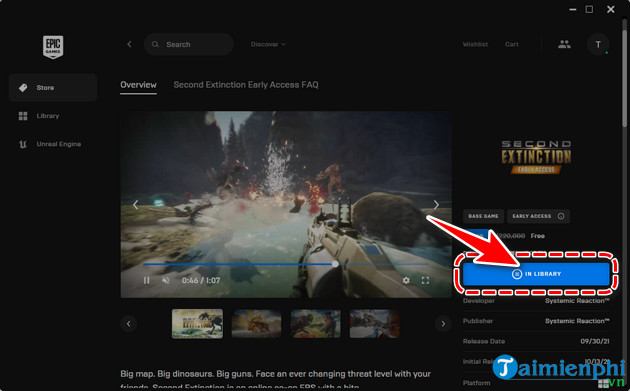Unmute the trailer audio
Screen dimensions: 630x391
166,280
